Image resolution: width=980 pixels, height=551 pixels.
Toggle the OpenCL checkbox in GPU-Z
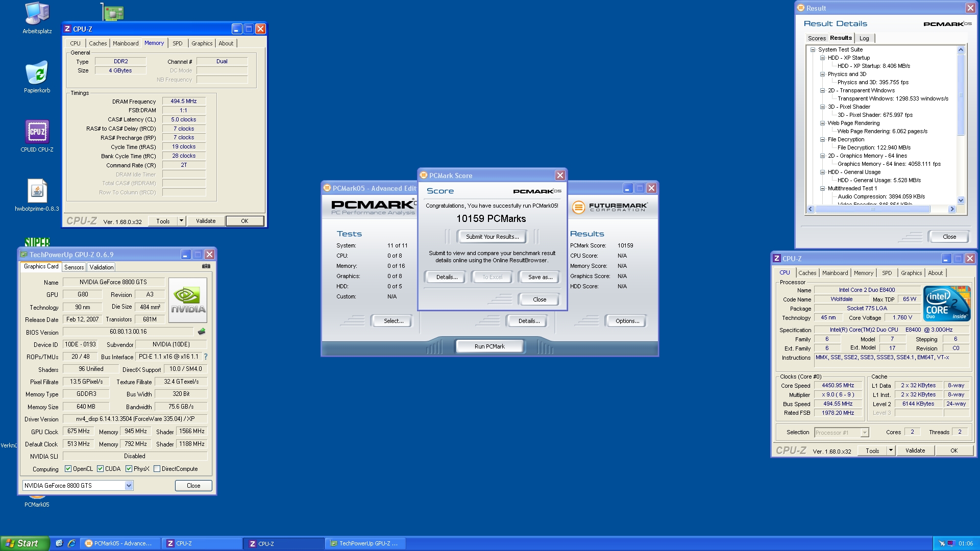(x=68, y=469)
